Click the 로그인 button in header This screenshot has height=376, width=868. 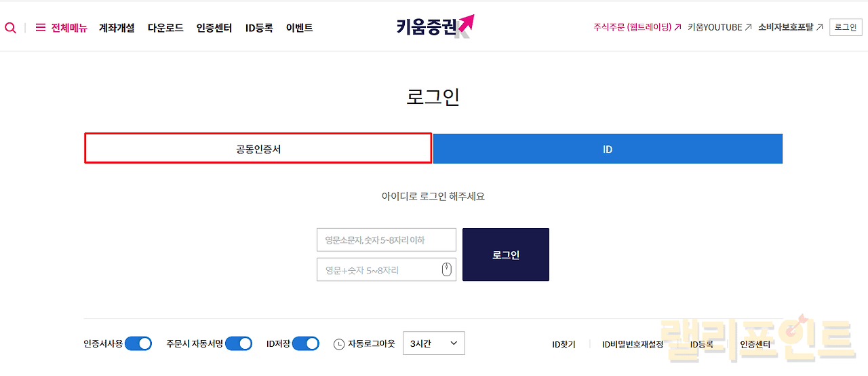[846, 27]
